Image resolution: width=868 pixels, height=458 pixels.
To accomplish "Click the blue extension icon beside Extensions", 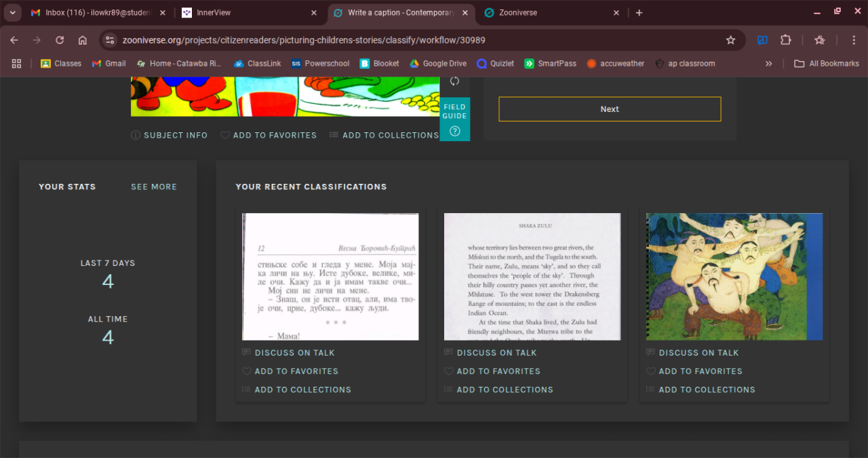I will (762, 40).
